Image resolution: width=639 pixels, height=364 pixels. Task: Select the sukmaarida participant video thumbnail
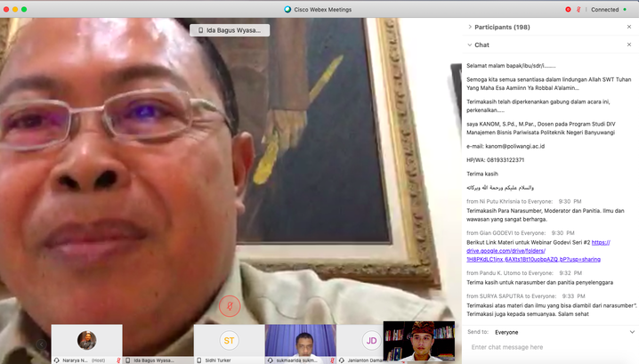click(300, 341)
